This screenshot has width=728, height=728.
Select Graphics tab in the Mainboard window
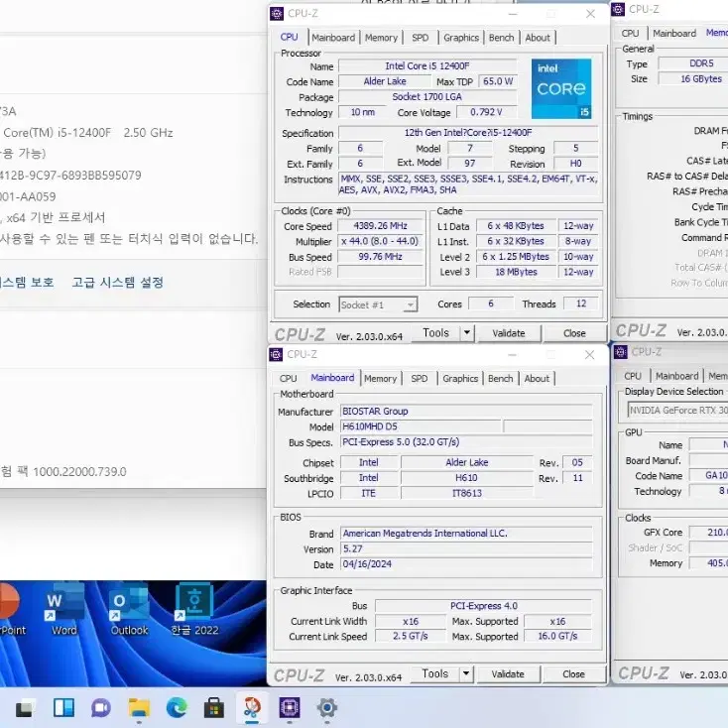[x=460, y=379]
